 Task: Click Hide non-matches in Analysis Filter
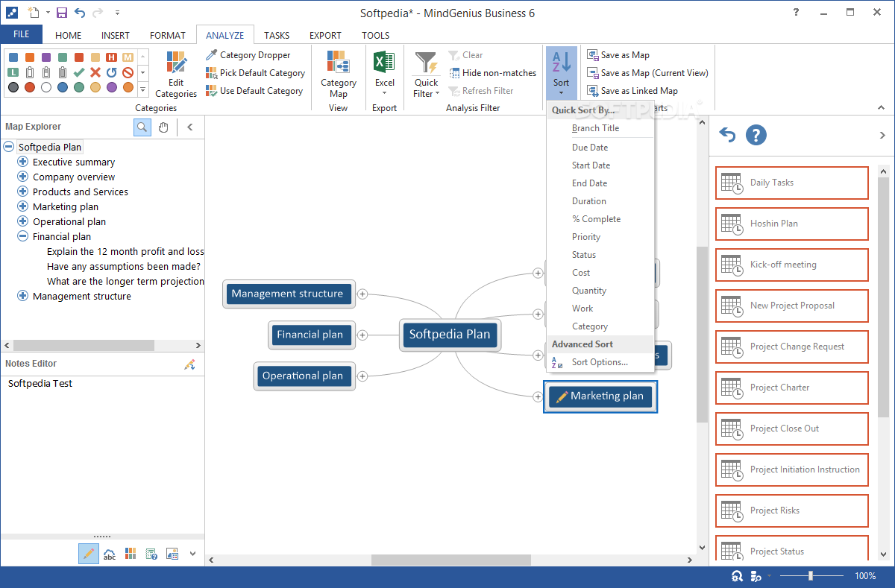[493, 73]
